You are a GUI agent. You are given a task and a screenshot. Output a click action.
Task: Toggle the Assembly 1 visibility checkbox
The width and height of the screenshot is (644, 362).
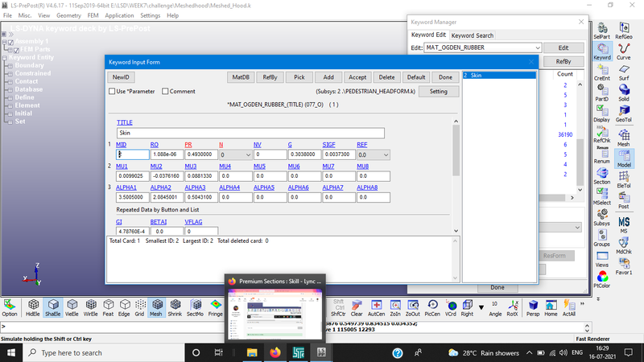tap(11, 42)
